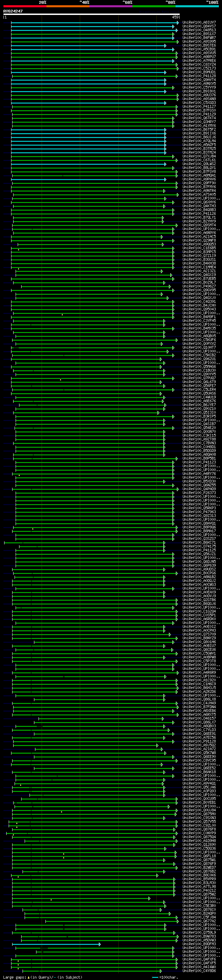Select the UniRef100_A9RPU7 label
222x980 pixels.
(199, 57)
